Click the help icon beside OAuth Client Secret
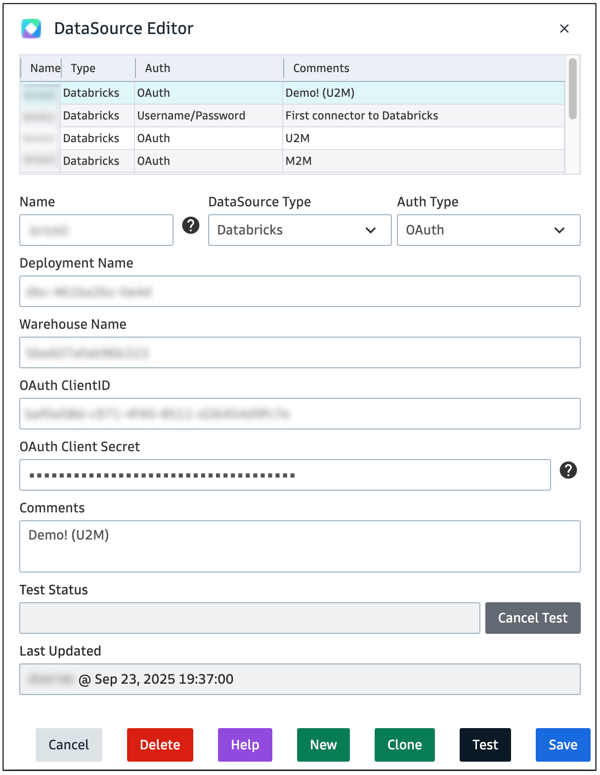 pyautogui.click(x=568, y=470)
